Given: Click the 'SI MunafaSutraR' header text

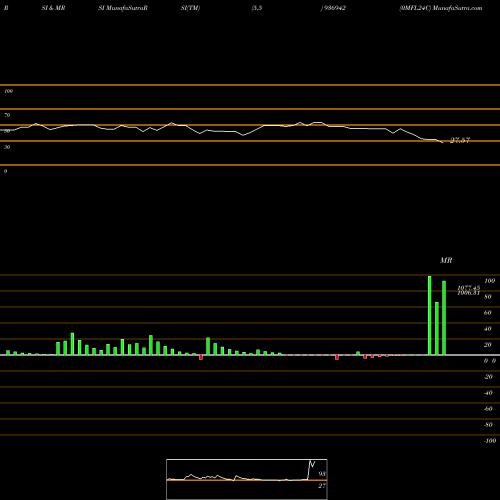Looking at the screenshot, I should click(x=123, y=8).
